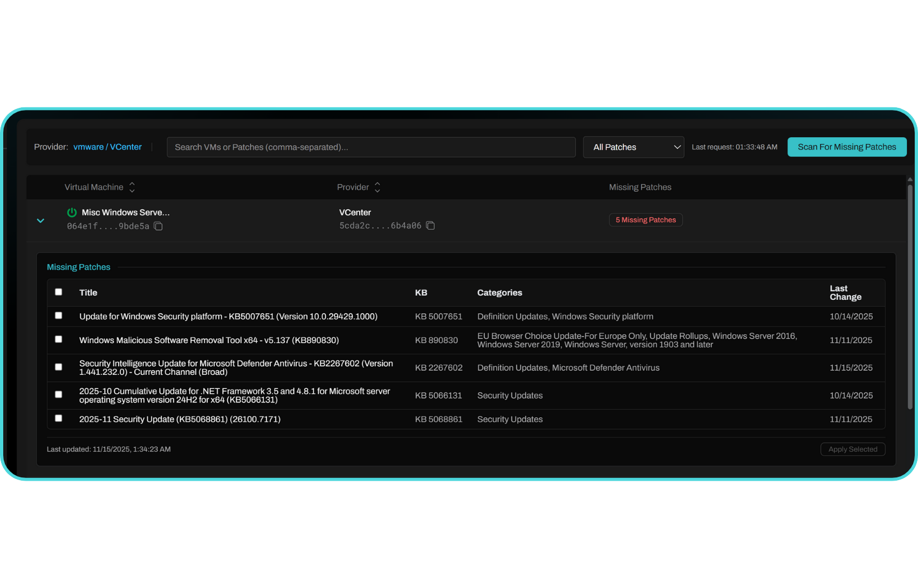The image size is (918, 588).
Task: Sort by Virtual Machine column arrows
Action: tap(132, 187)
